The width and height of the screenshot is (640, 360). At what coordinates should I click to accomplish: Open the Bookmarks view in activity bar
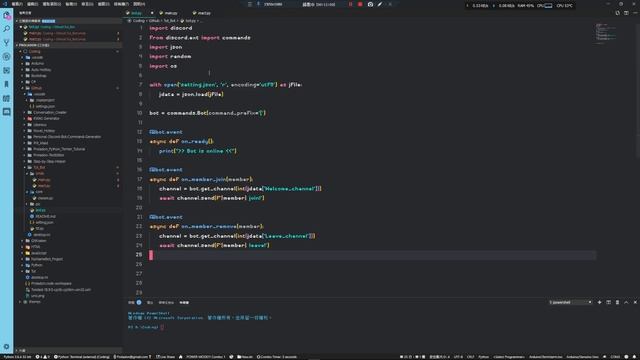(x=7, y=84)
